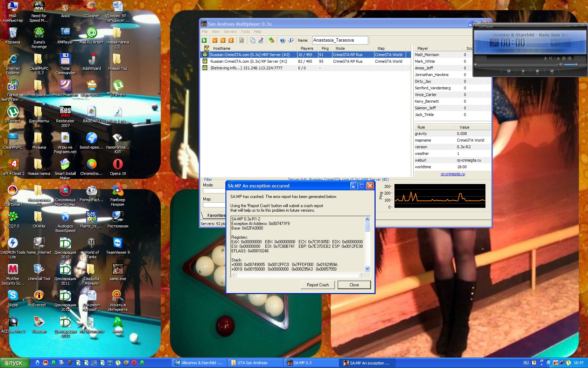Click the Value column header
The width and height of the screenshot is (588, 368).
pos(473,127)
